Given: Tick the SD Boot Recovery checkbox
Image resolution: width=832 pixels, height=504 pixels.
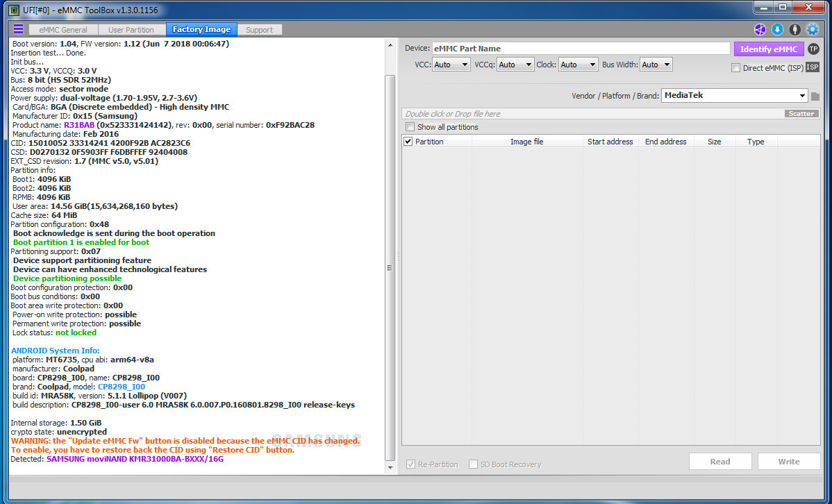Looking at the screenshot, I should pyautogui.click(x=474, y=464).
